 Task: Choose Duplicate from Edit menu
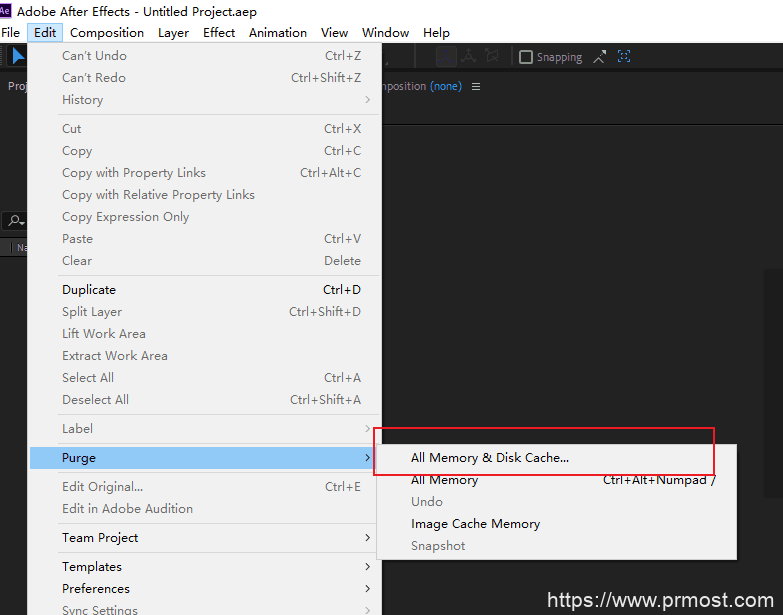204,290
